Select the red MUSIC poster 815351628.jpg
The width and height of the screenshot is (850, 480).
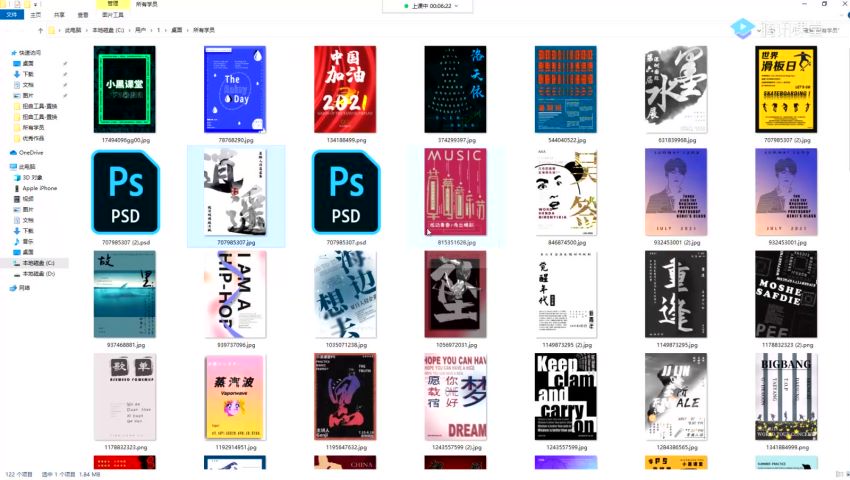pos(455,192)
